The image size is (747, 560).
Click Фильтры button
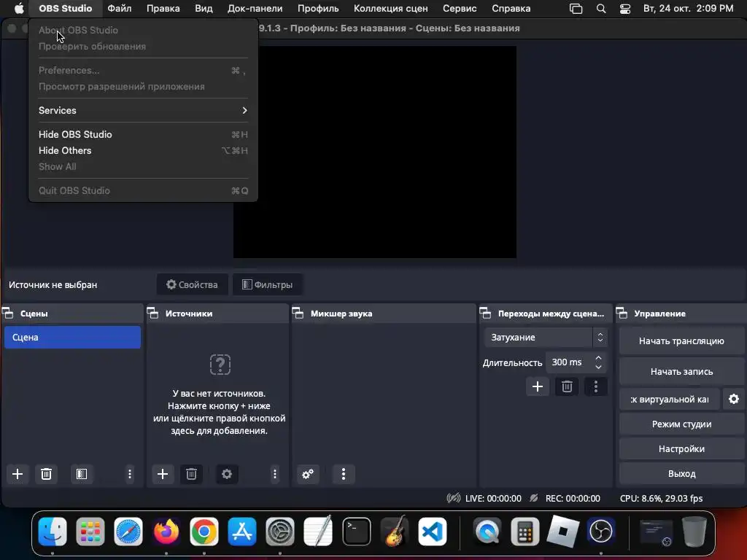tap(267, 285)
